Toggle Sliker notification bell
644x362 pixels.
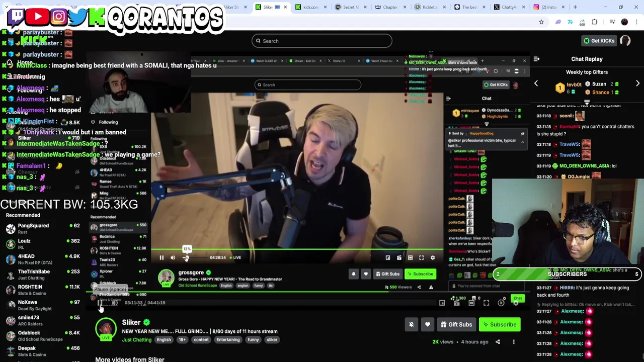[x=411, y=324]
